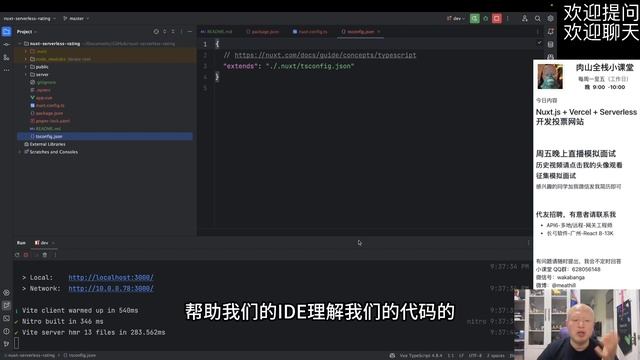Open the IDE settings gear icon

point(551,18)
